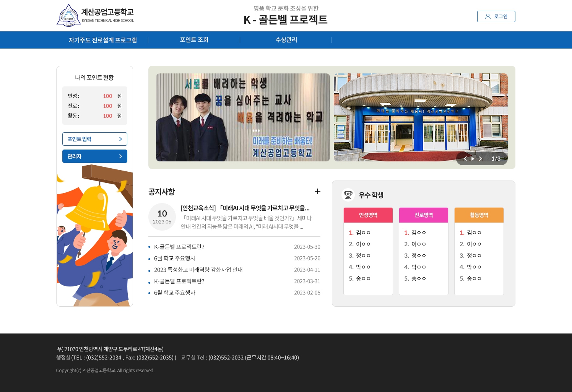The image size is (572, 392).
Task: Click the trophy icon beside 우수 학생
Action: (x=348, y=195)
